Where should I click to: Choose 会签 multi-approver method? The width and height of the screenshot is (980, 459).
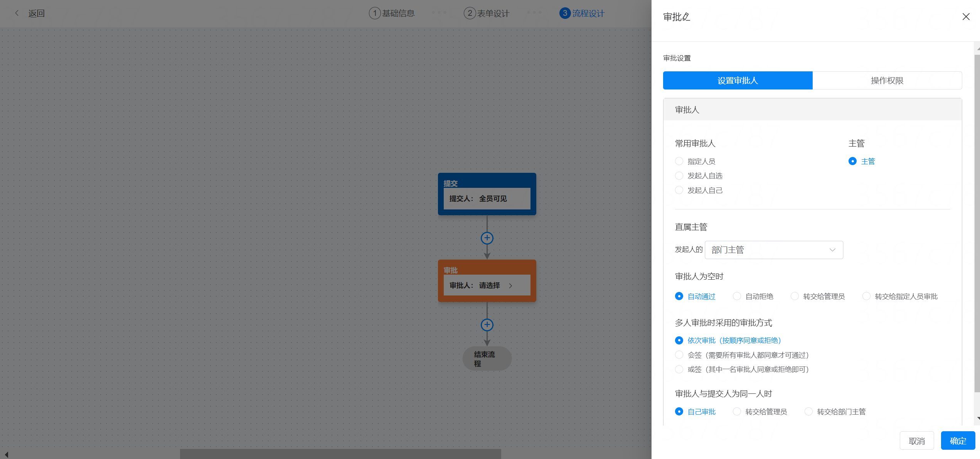[679, 355]
